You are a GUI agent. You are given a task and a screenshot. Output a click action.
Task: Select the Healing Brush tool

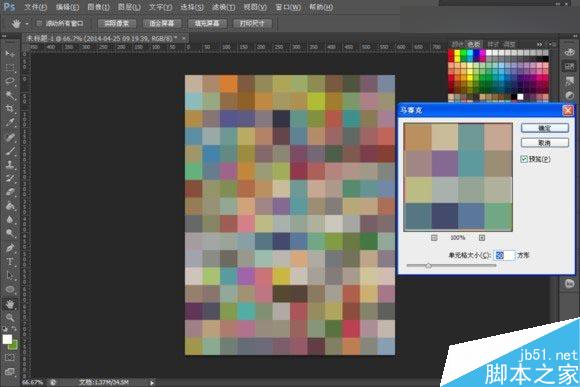(10, 137)
